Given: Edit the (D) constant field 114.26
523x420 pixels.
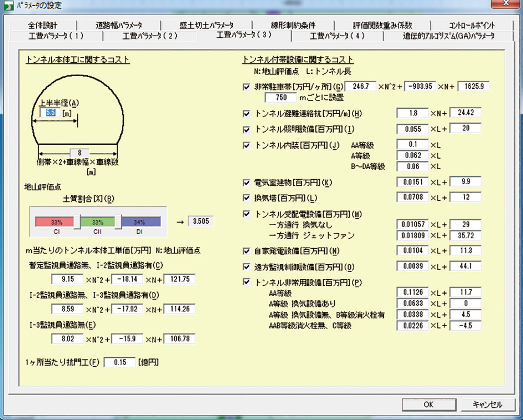Looking at the screenshot, I should tap(179, 309).
